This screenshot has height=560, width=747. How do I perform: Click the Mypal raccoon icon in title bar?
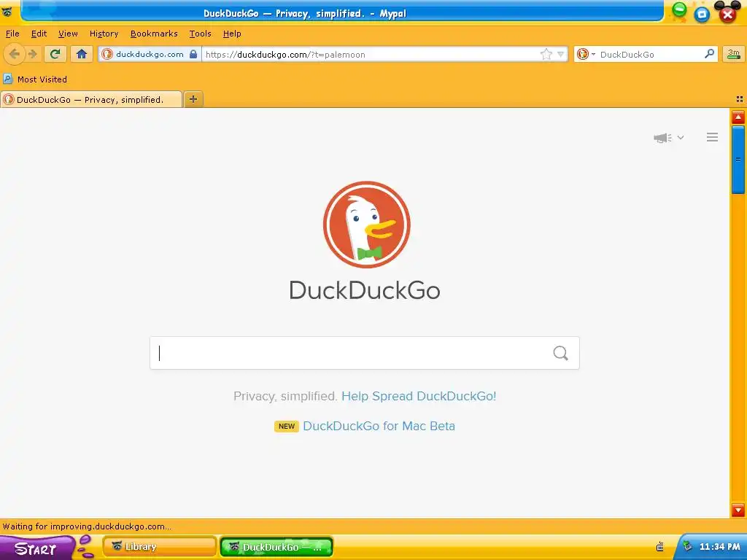[7, 12]
